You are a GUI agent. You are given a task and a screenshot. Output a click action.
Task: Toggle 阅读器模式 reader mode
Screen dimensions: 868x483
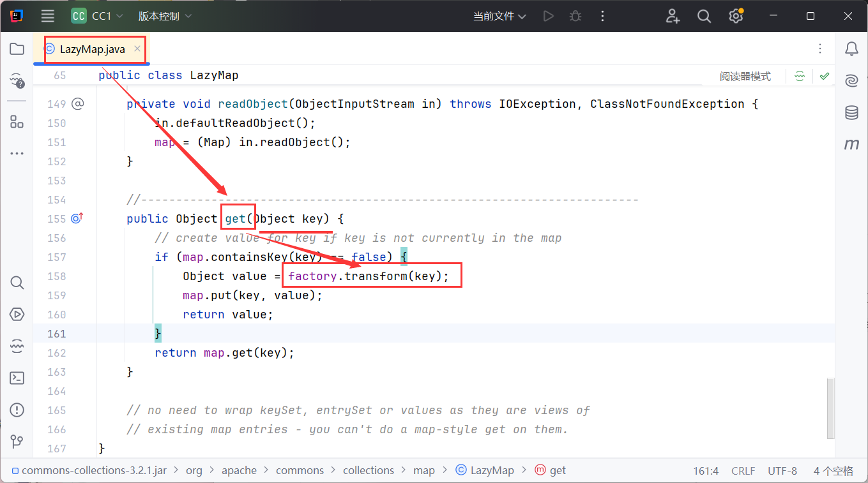[x=745, y=77]
